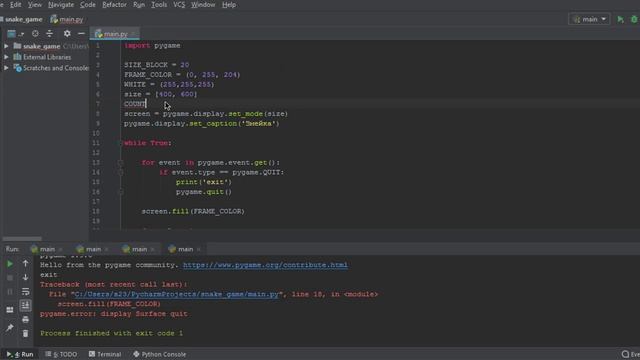The width and height of the screenshot is (640, 360).
Task: Open the View menu
Action: [x=35, y=5]
